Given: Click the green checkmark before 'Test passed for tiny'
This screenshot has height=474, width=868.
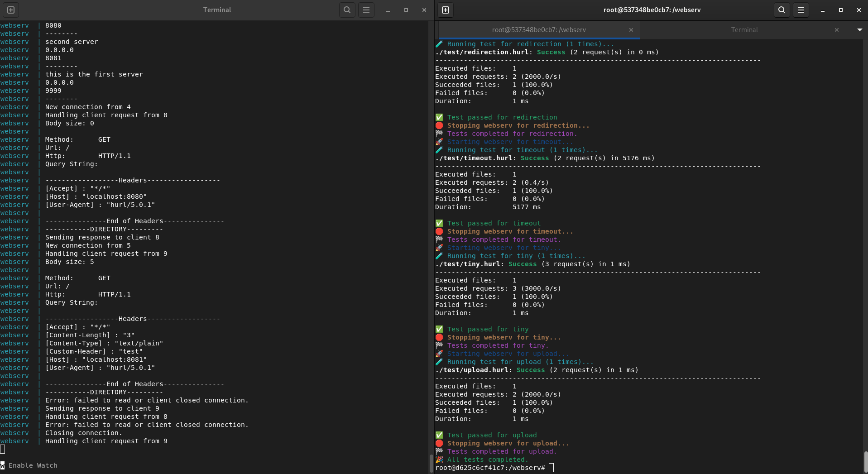Looking at the screenshot, I should pyautogui.click(x=439, y=329).
